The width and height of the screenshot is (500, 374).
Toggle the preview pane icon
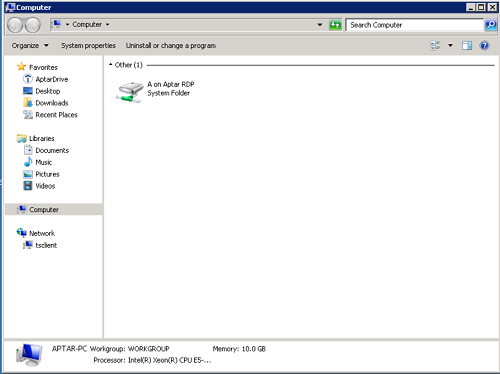click(x=467, y=45)
